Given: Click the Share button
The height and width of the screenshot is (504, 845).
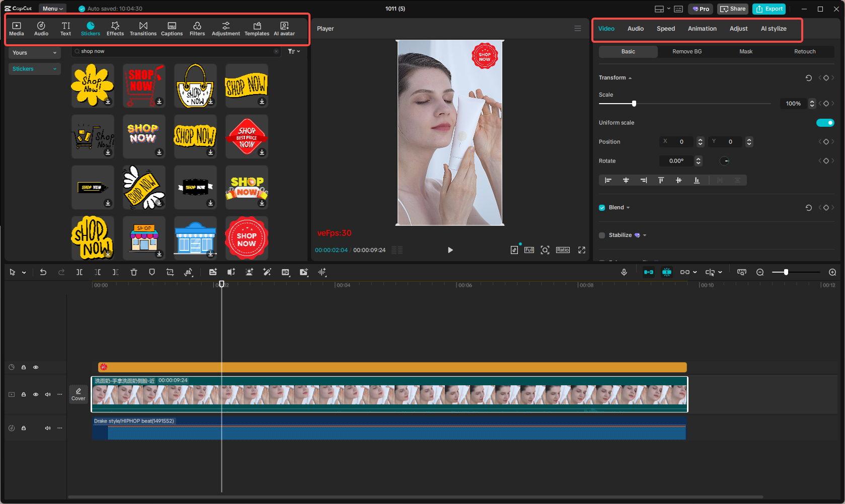Looking at the screenshot, I should [732, 9].
